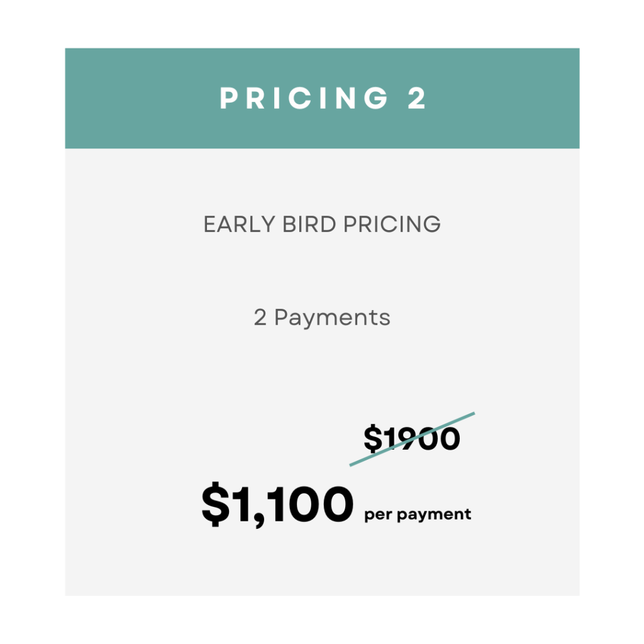
Task: Click the numeral 2 in the header title
Action: pyautogui.click(x=417, y=98)
